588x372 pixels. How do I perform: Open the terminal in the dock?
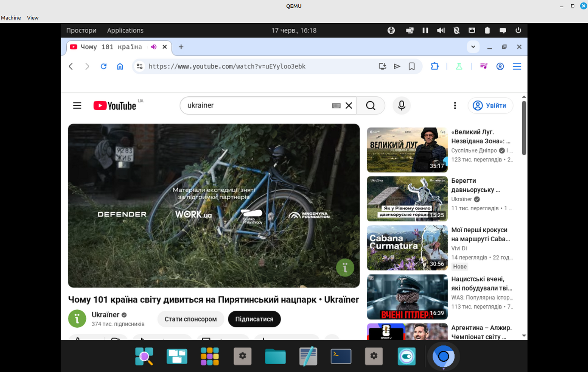click(x=341, y=356)
